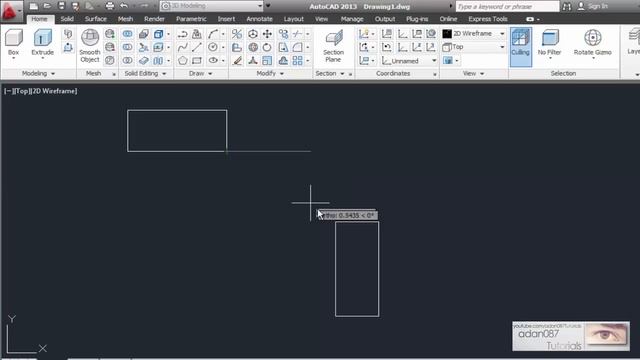Click the Array tool in Modify
The width and height of the screenshot is (640, 360).
point(298,60)
